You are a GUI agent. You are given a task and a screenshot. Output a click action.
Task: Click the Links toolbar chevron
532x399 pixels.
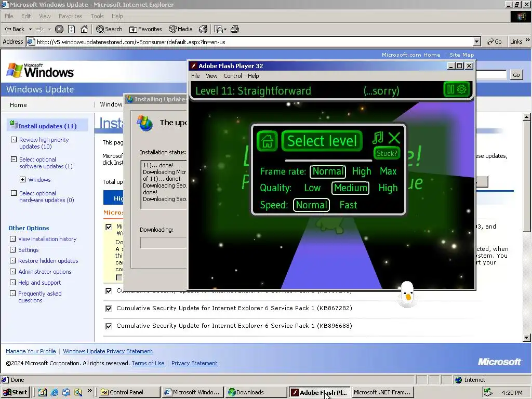click(528, 40)
